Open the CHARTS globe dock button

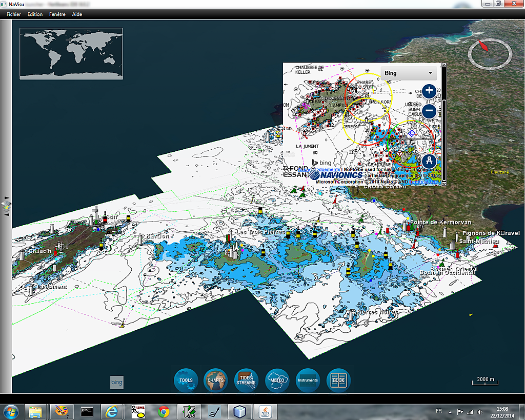point(216,380)
